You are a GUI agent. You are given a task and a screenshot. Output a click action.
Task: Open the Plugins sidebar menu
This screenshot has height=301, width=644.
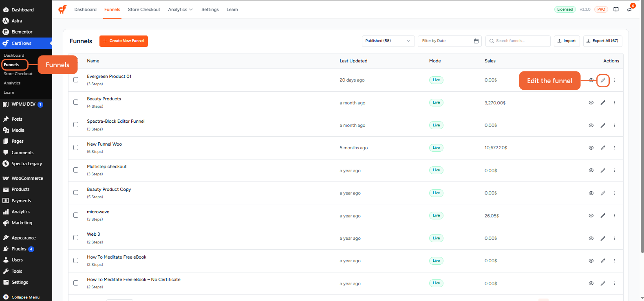click(x=26, y=249)
